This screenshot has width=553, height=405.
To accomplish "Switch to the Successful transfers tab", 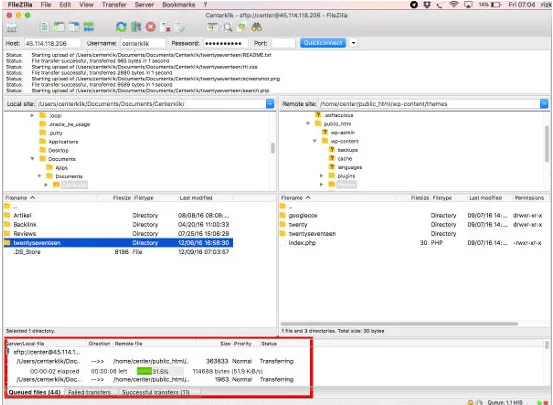I will (x=156, y=392).
